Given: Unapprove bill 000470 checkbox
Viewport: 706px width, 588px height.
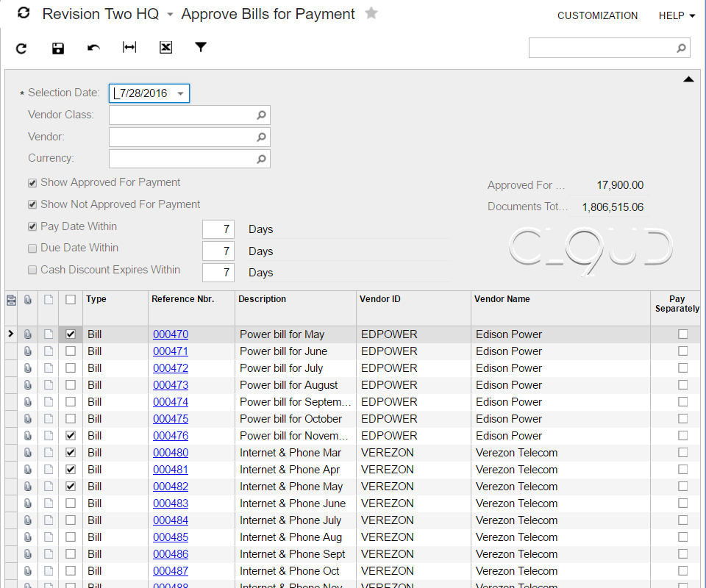Looking at the screenshot, I should coord(71,334).
